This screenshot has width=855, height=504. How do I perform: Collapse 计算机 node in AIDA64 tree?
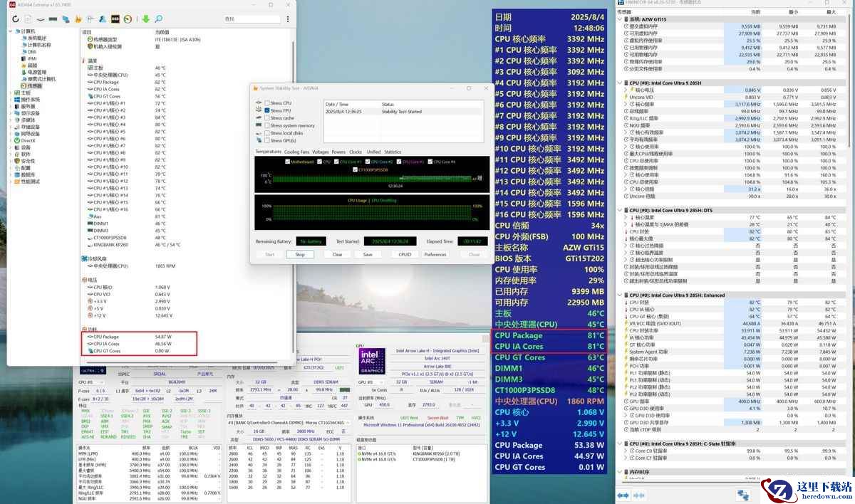pos(10,31)
